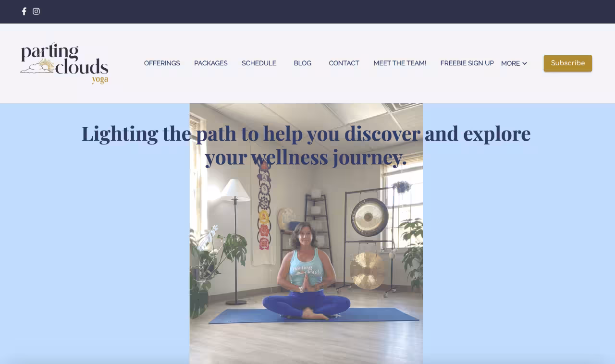Visit the BLOG section
This screenshot has height=364, width=615.
pos(303,63)
